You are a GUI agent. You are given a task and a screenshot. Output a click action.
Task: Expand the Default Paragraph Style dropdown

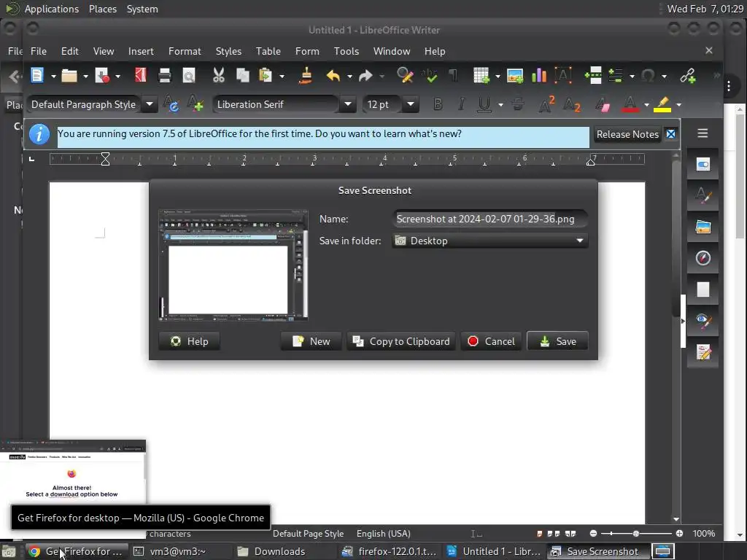point(150,104)
